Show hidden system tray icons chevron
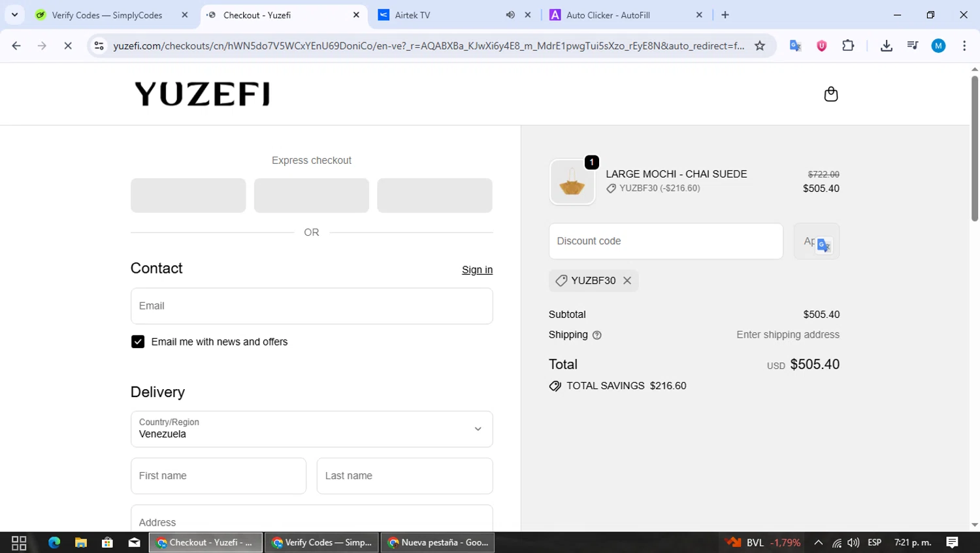The image size is (980, 553). click(x=818, y=543)
